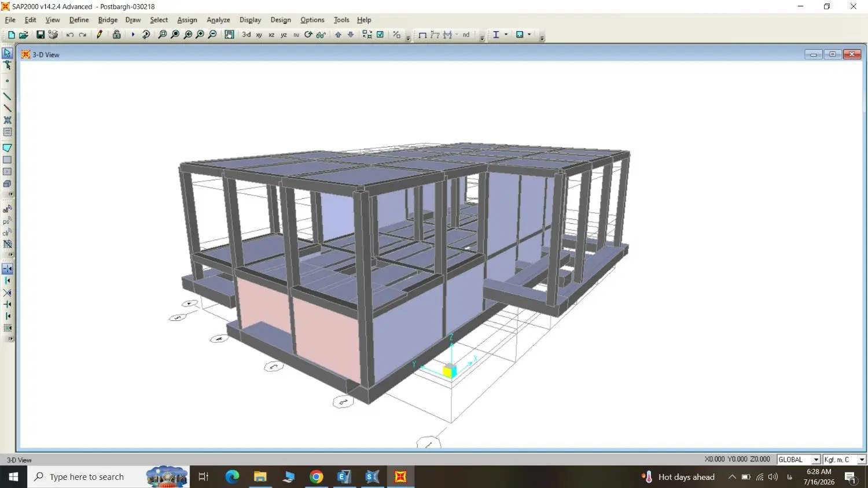Open the GLOBAL coordinate system dropdown
The height and width of the screenshot is (488, 868).
(x=799, y=460)
